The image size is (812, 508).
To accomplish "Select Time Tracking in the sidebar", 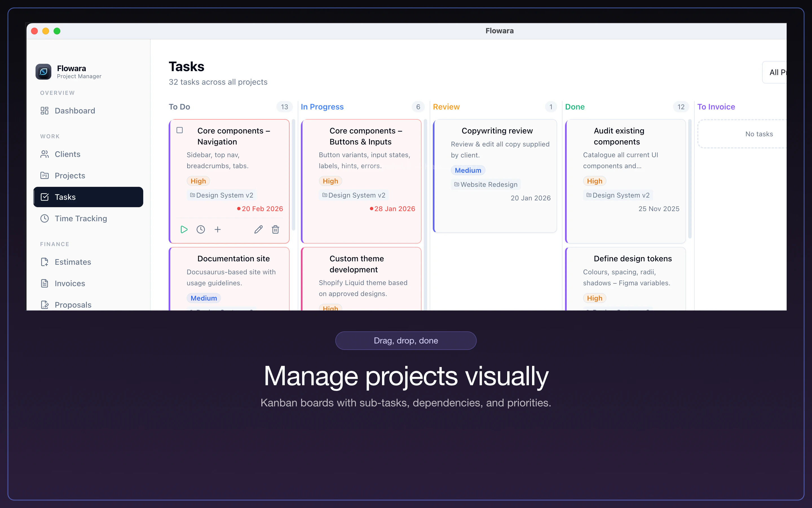I will coord(88,218).
